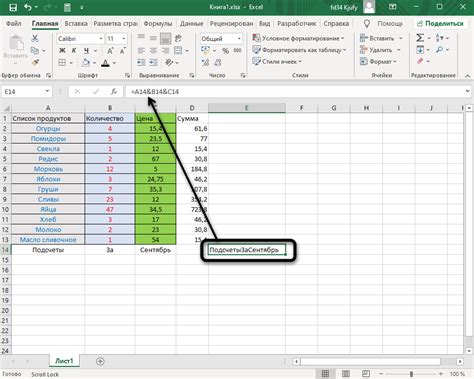Apply percent style to cell
The height and width of the screenshot is (379, 474).
(x=226, y=51)
